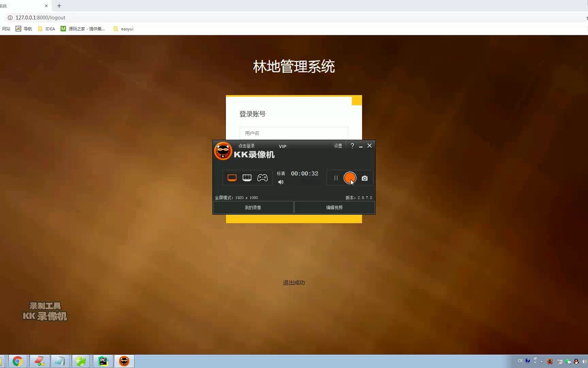Capture a screenshot with the camera icon
588x368 pixels.
[x=364, y=178]
